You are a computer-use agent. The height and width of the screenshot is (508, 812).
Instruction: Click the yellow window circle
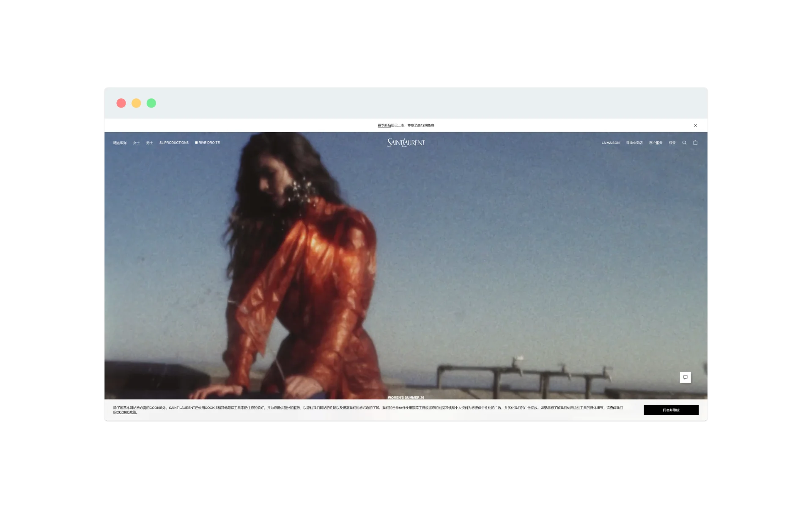click(136, 103)
